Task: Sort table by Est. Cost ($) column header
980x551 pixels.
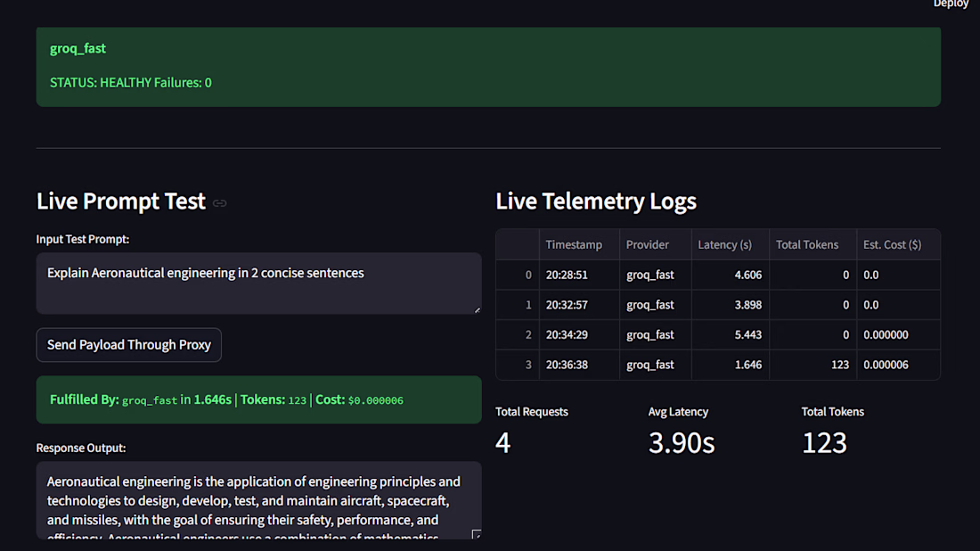Action: click(x=898, y=244)
